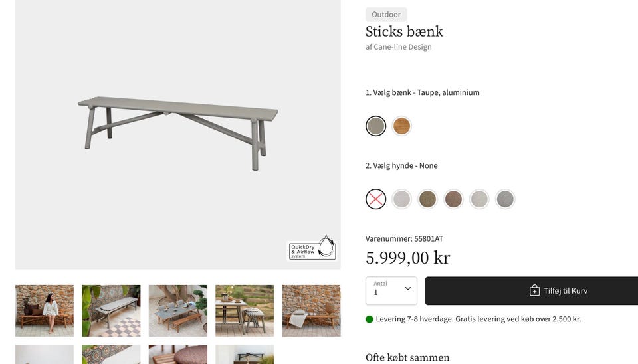The image size is (638, 364).
Task: View thumbnail of woman sitting on bench
Action: [45, 311]
